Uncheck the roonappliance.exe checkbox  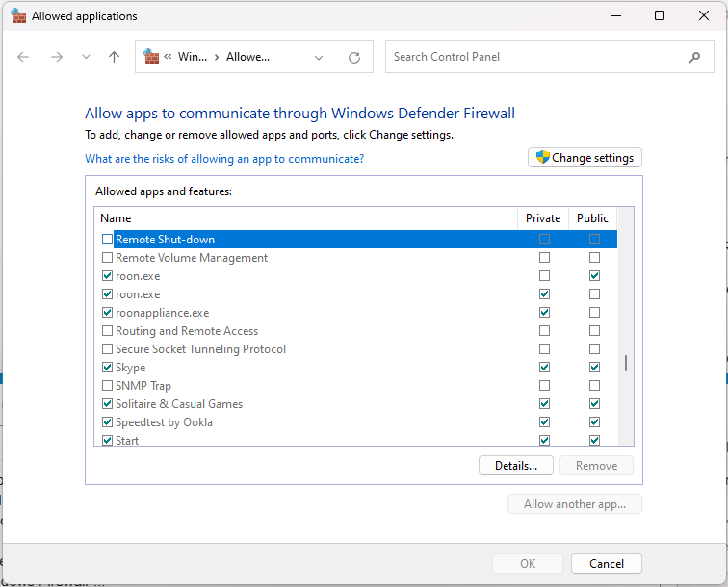click(x=107, y=313)
